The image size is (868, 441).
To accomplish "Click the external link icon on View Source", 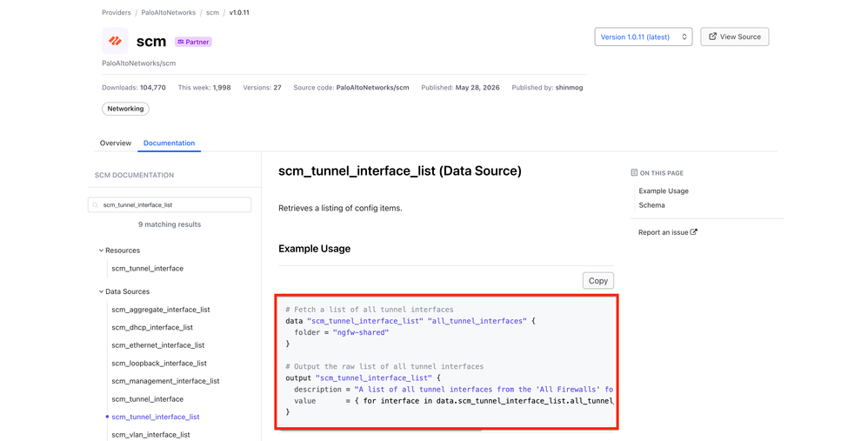I will (x=712, y=37).
